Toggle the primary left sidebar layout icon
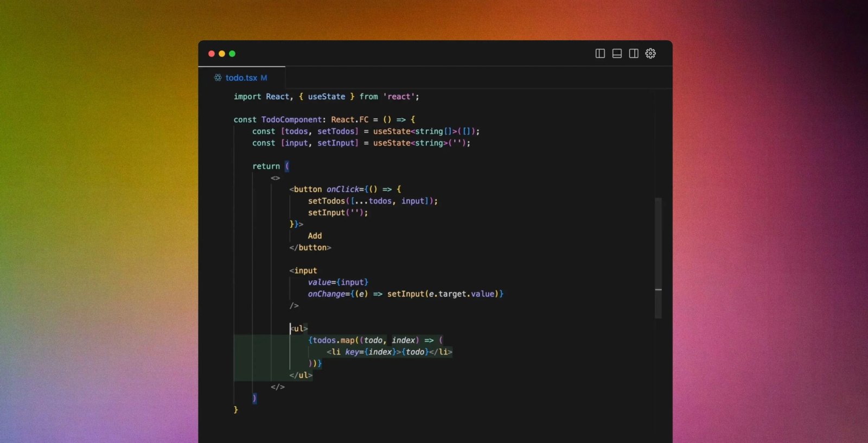Image resolution: width=868 pixels, height=443 pixels. (600, 53)
